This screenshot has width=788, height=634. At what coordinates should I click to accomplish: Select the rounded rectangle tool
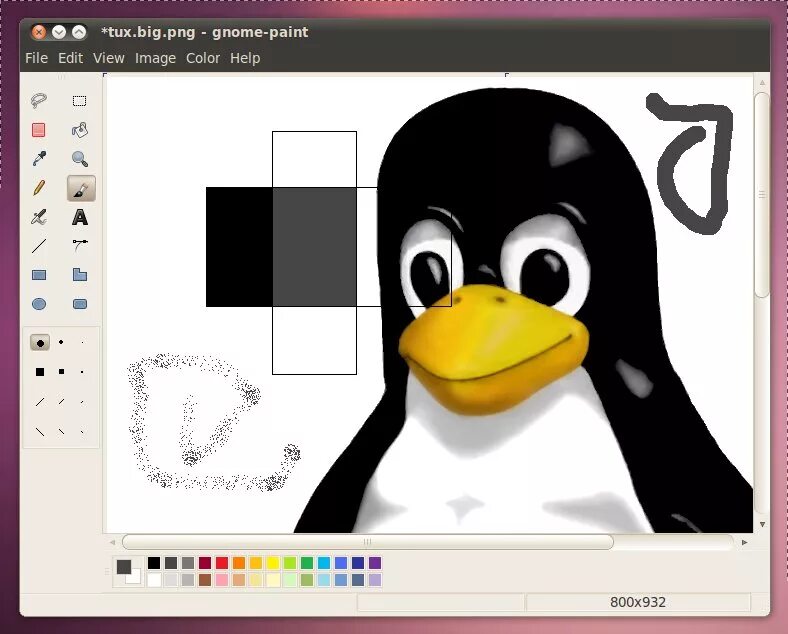tap(80, 304)
